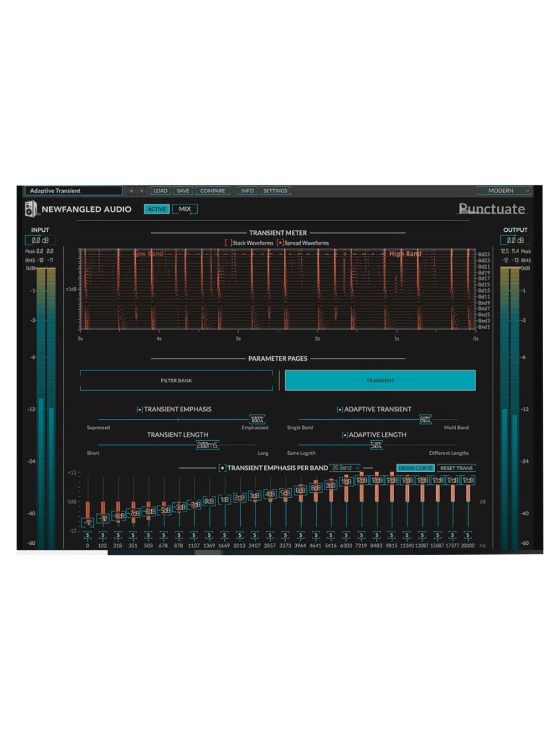Click Transient Length slider at 200mS
This screenshot has height=739, width=560.
point(207,445)
